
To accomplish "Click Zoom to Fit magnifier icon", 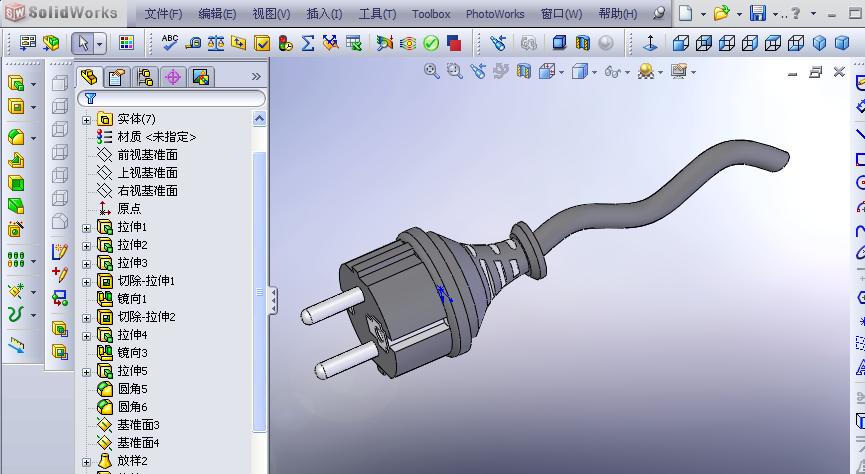I will [431, 71].
